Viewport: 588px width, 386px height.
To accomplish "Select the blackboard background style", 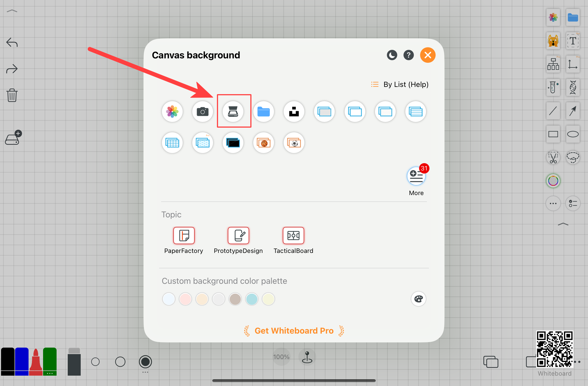I will point(233,143).
